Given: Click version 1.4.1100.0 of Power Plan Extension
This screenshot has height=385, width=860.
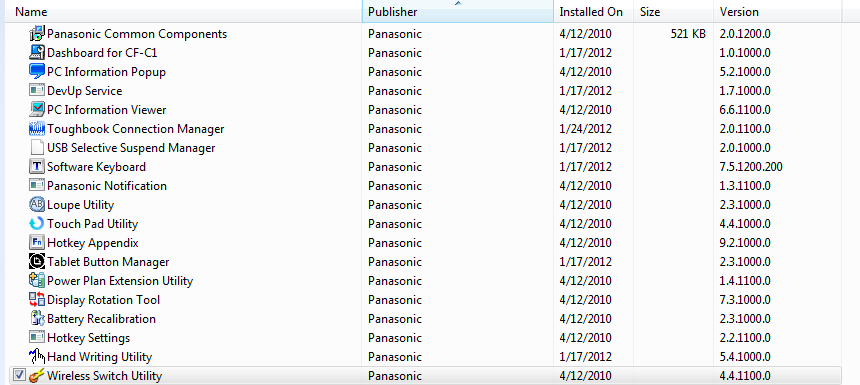Looking at the screenshot, I should pyautogui.click(x=745, y=281).
